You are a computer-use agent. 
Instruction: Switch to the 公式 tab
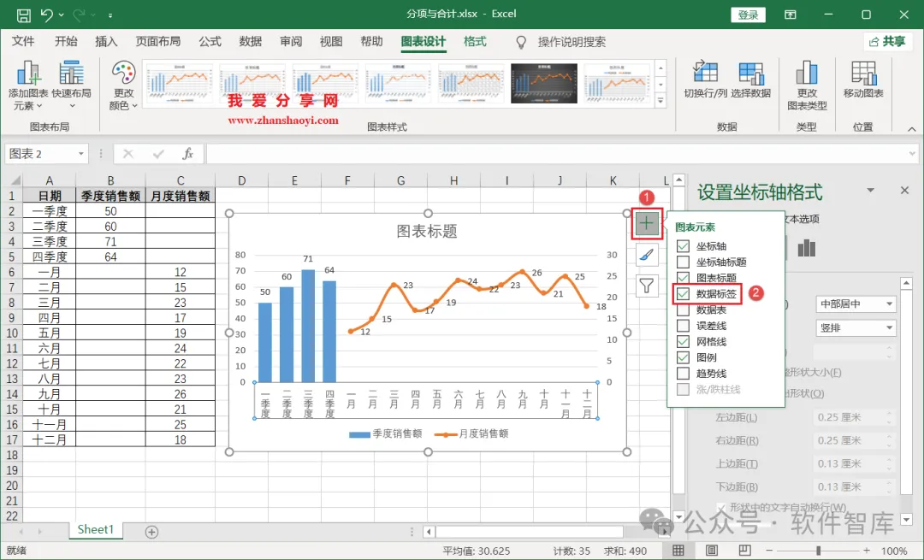[210, 42]
